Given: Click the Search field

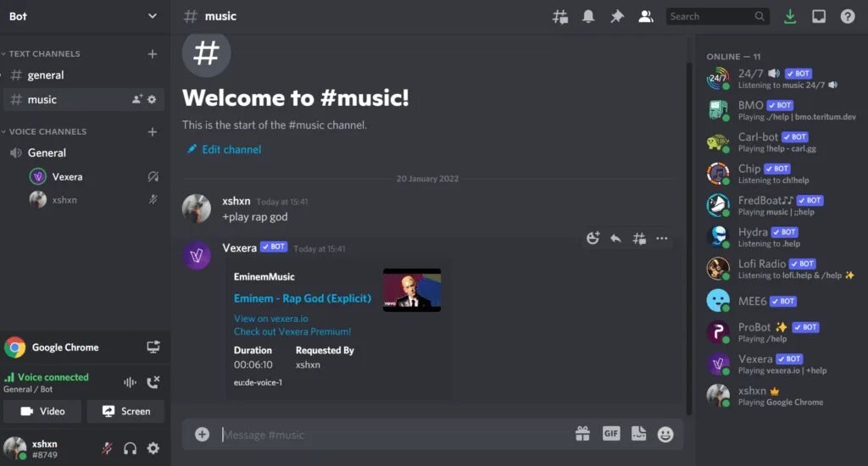Looking at the screenshot, I should click(x=717, y=17).
